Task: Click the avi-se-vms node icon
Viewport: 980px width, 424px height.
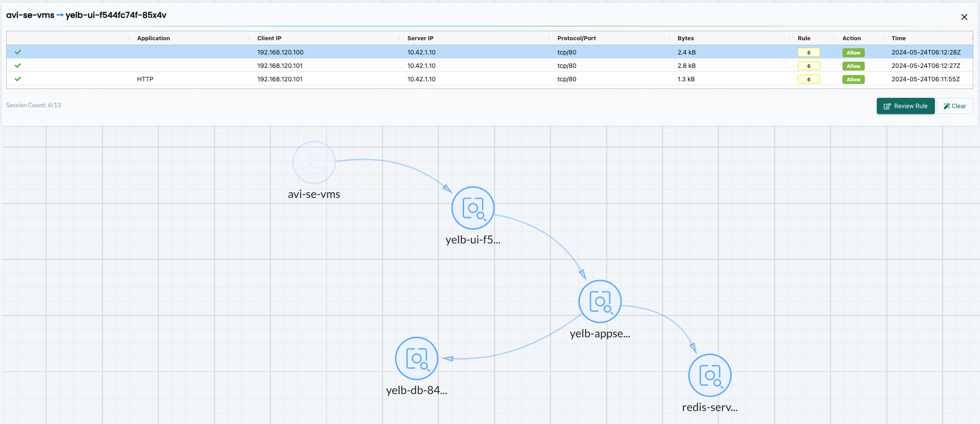Action: point(314,163)
